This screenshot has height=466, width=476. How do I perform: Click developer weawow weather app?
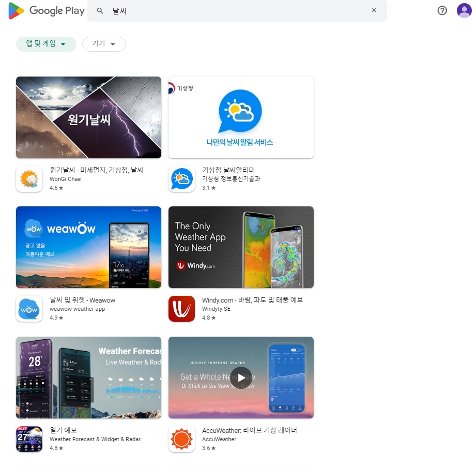77,309
